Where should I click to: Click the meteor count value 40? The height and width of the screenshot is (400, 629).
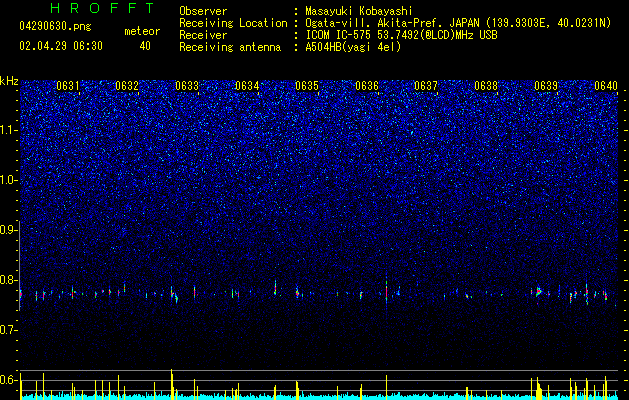145,46
